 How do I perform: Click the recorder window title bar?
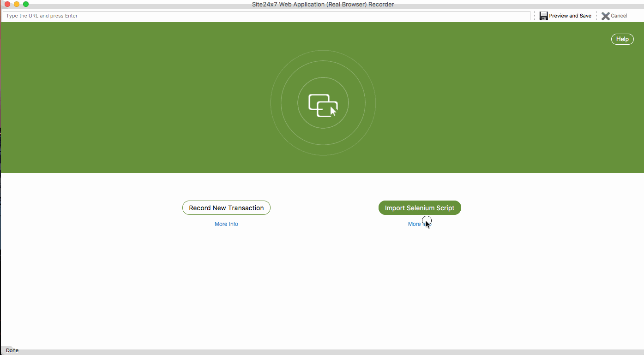[322, 4]
